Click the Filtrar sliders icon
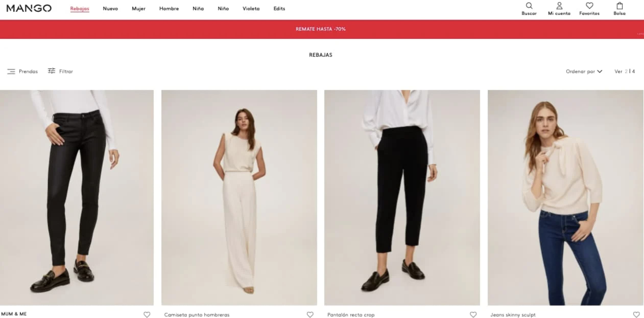 [51, 71]
